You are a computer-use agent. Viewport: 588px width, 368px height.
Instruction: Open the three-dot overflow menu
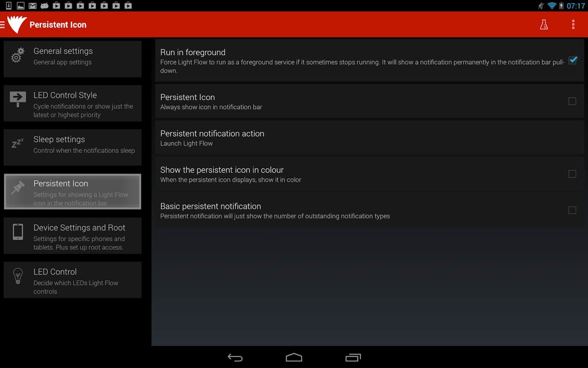[573, 25]
